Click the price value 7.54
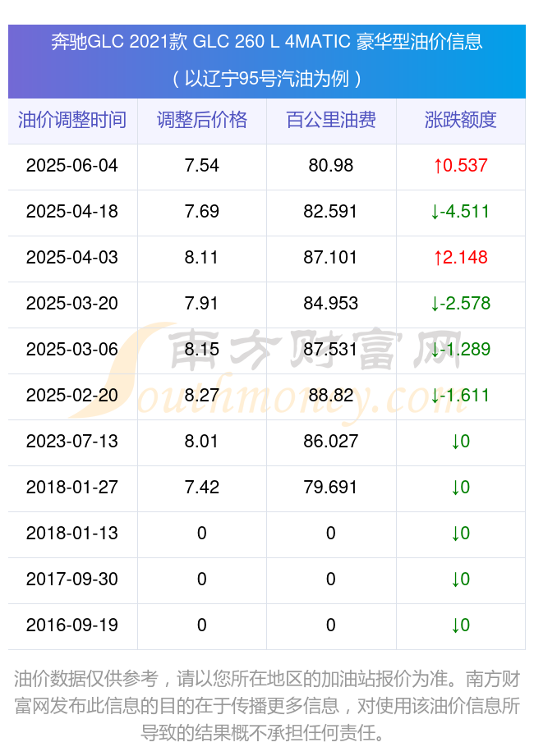 [x=201, y=165]
